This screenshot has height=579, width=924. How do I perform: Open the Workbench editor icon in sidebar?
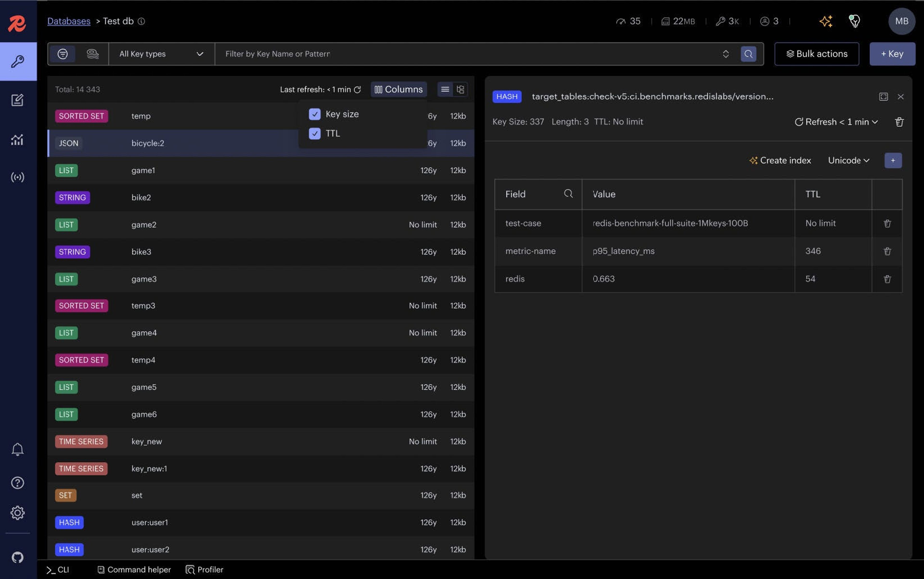(x=17, y=100)
